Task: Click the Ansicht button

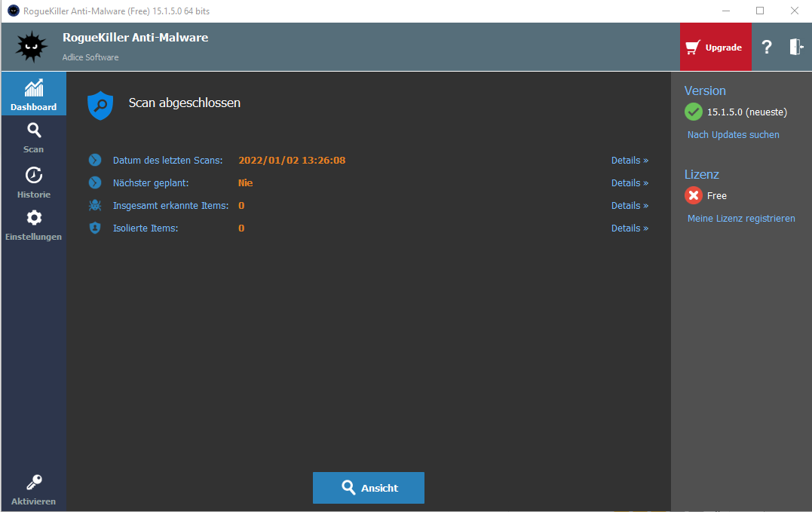Action: click(x=369, y=488)
